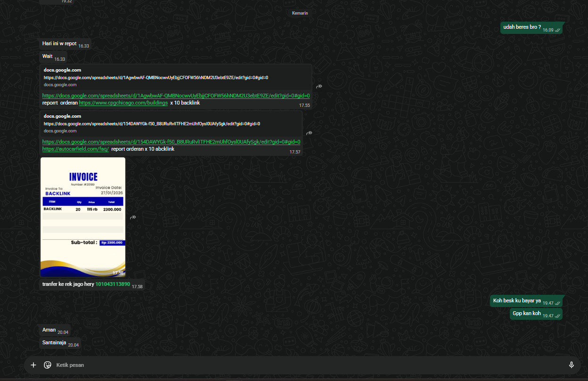Screen dimensions: 588x381
Task: Open the attach menu plus icon
Action: [33, 365]
